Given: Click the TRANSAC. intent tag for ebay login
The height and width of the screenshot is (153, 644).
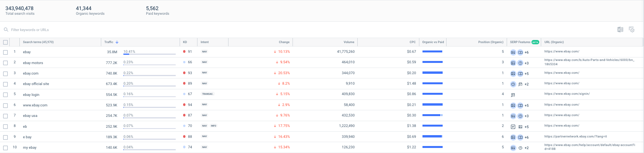Looking at the screenshot, I should tap(208, 94).
